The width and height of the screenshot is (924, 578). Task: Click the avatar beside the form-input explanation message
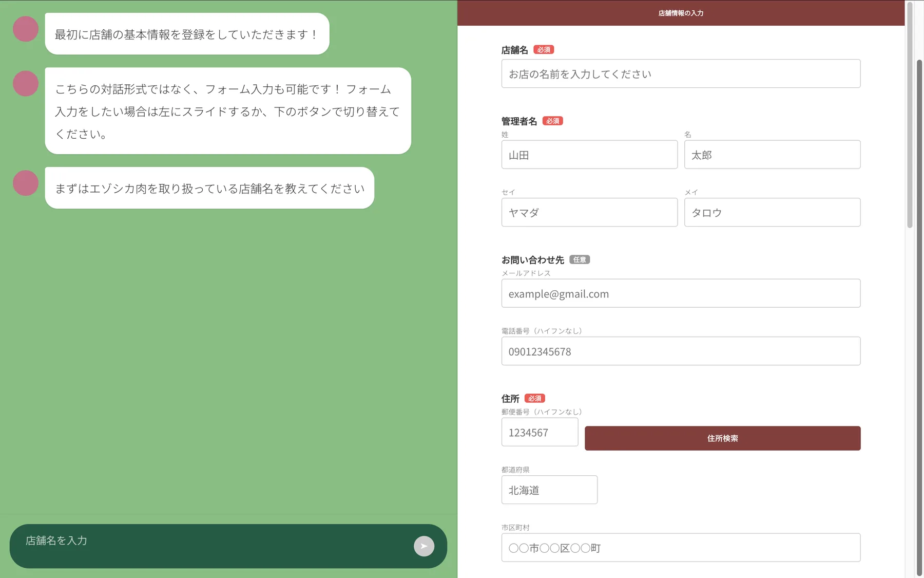coord(26,83)
